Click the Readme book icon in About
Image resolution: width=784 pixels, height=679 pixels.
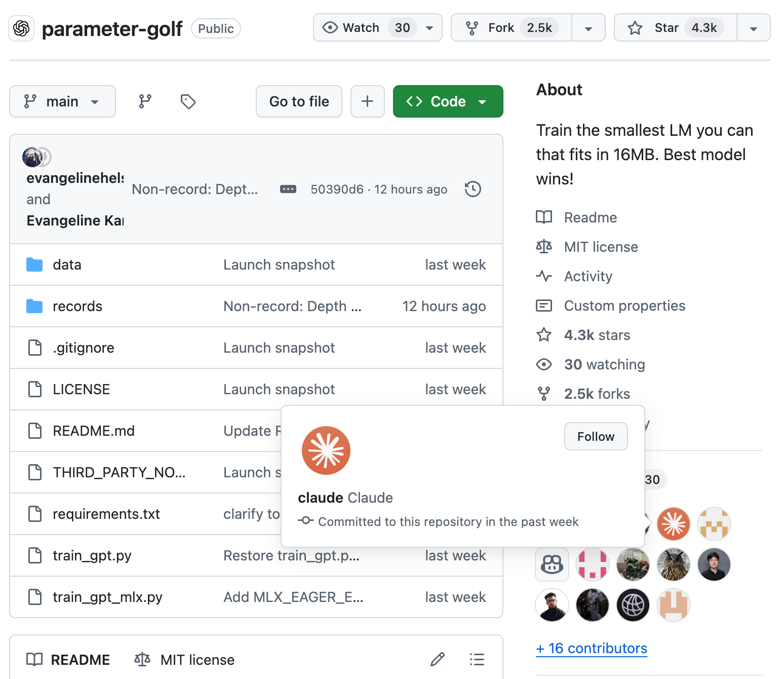click(x=543, y=217)
